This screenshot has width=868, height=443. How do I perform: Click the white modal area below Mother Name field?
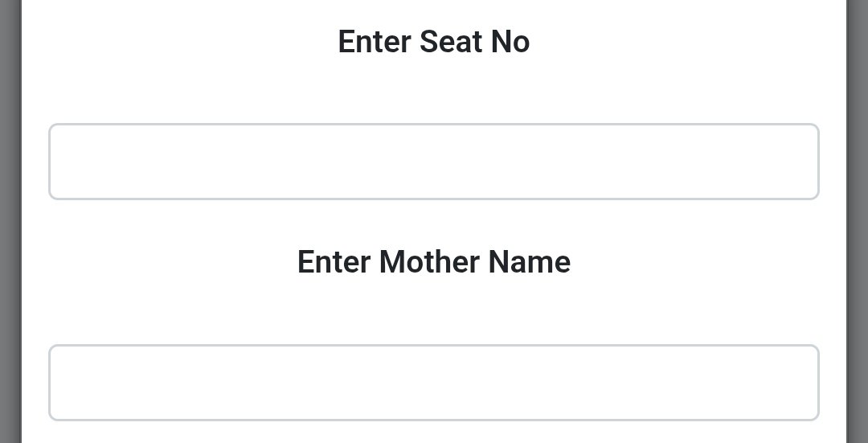point(434,433)
